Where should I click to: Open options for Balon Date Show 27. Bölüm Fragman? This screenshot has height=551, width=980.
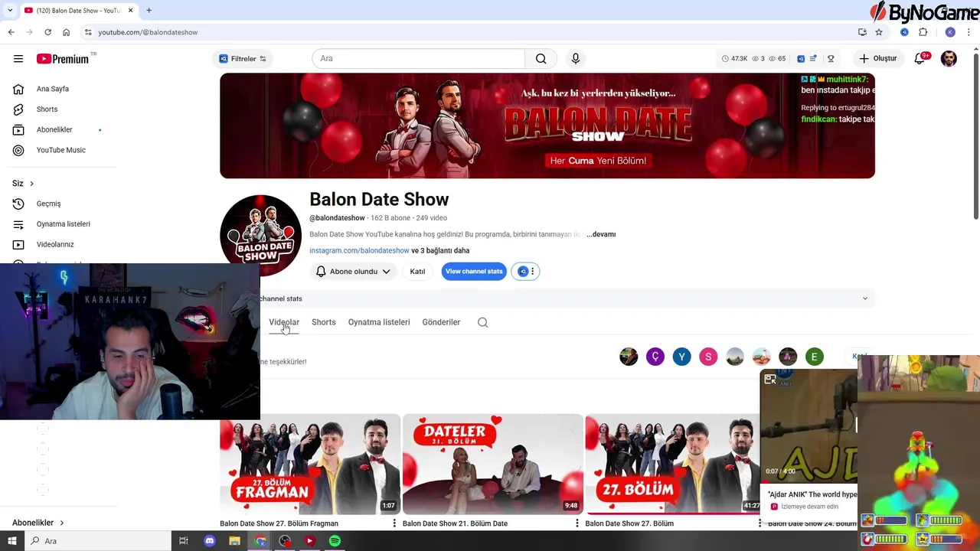pos(394,523)
